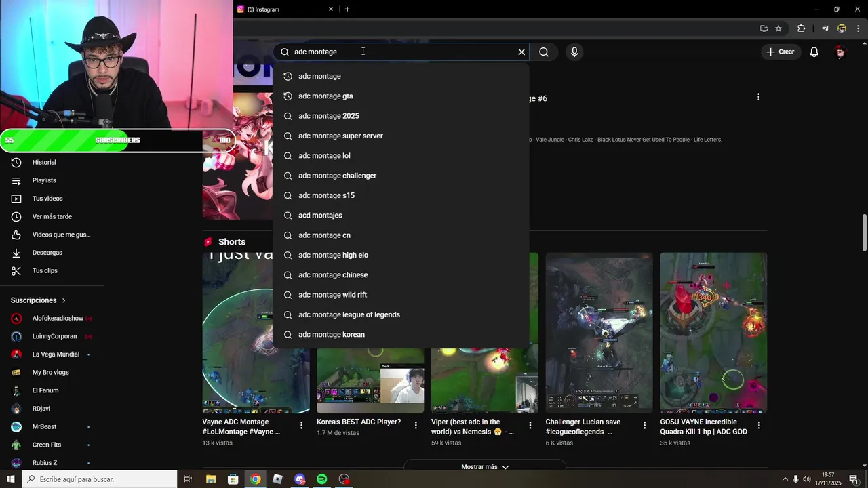
Task: Play the Challenger Lucian save short thumbnail
Action: tap(599, 333)
